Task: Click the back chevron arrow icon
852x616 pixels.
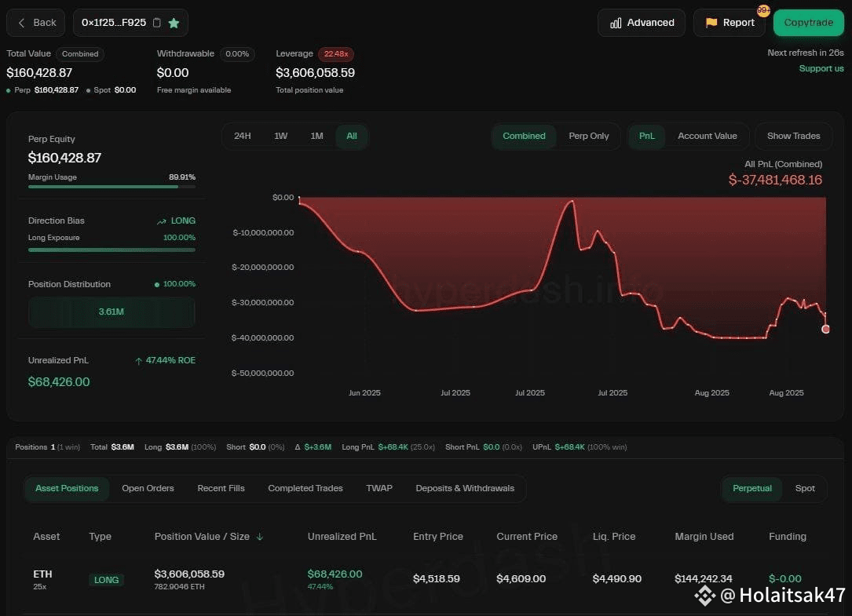Action: 21,23
